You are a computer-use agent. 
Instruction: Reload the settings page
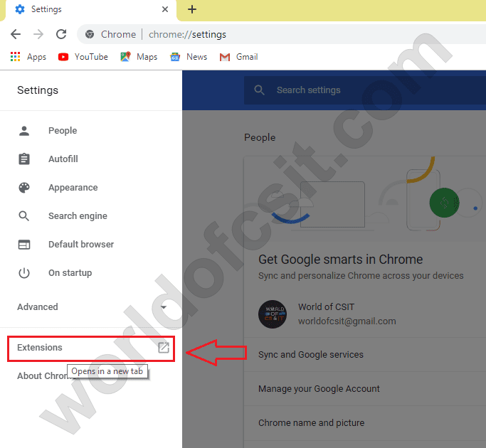pyautogui.click(x=61, y=34)
